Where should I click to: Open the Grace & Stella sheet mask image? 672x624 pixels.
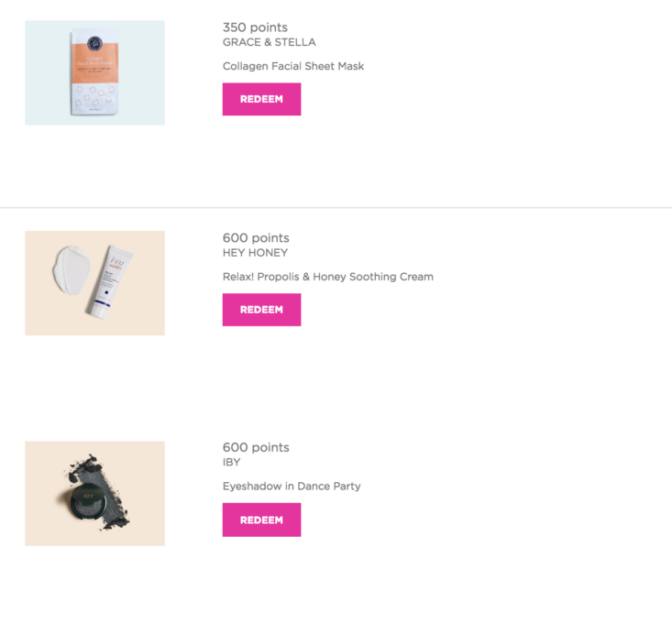tap(94, 72)
